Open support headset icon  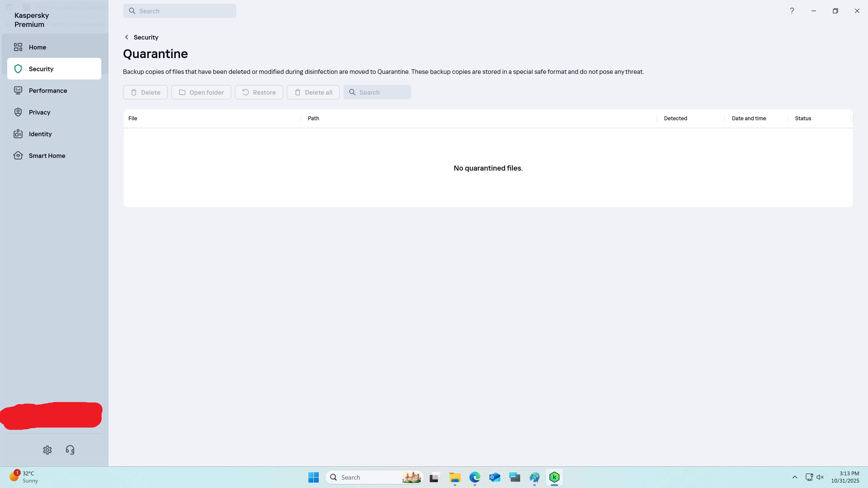click(x=70, y=450)
